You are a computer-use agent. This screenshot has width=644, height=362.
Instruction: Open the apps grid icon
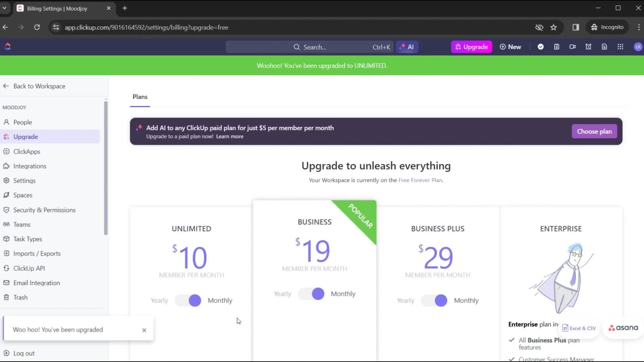[621, 47]
